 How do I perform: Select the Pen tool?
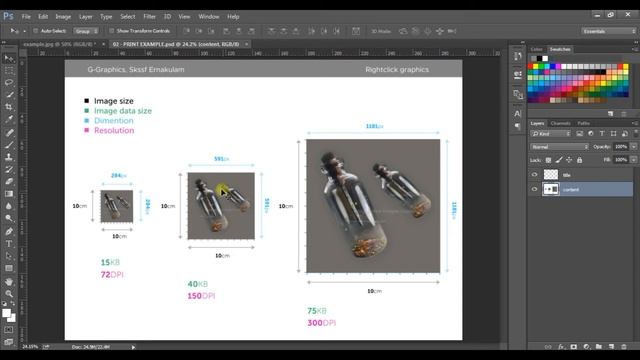(x=9, y=231)
